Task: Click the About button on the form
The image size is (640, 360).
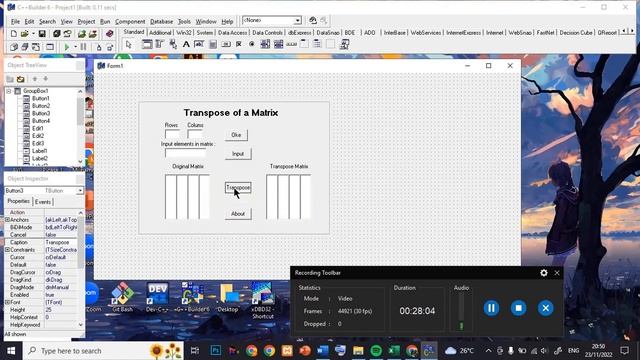Action: click(x=238, y=214)
